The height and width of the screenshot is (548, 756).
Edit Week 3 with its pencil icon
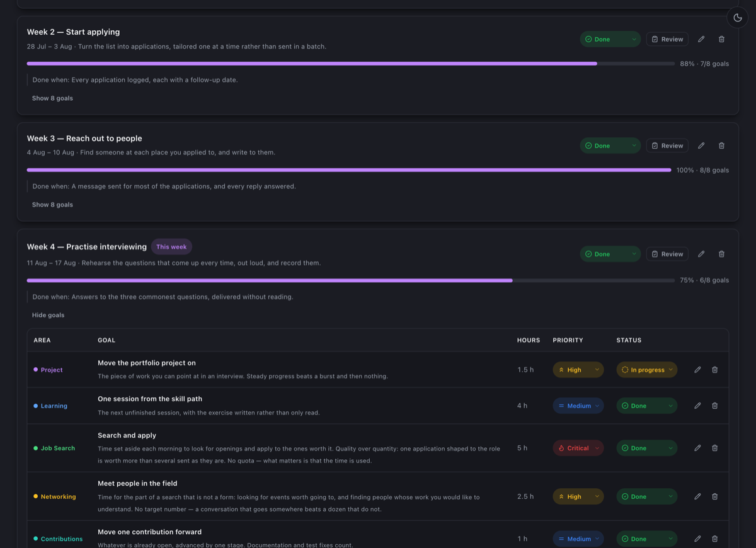coord(701,146)
